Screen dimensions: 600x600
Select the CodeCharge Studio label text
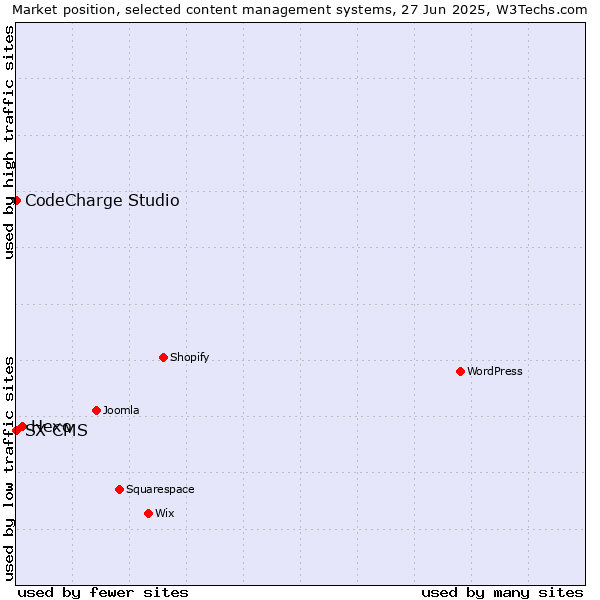[x=102, y=201]
